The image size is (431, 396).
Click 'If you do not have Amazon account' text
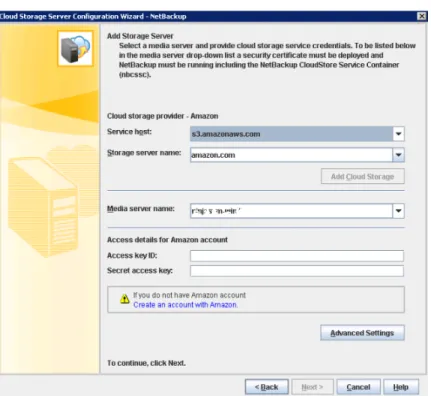tap(189, 295)
